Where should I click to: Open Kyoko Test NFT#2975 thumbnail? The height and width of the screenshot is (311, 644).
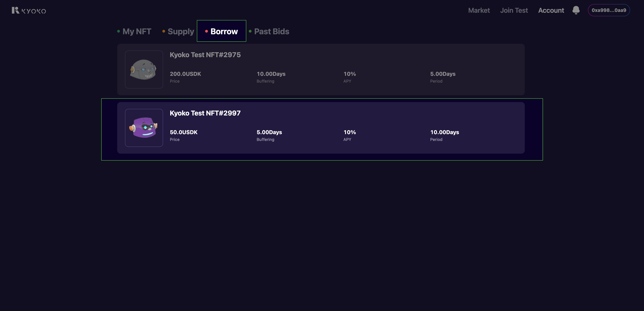[144, 69]
